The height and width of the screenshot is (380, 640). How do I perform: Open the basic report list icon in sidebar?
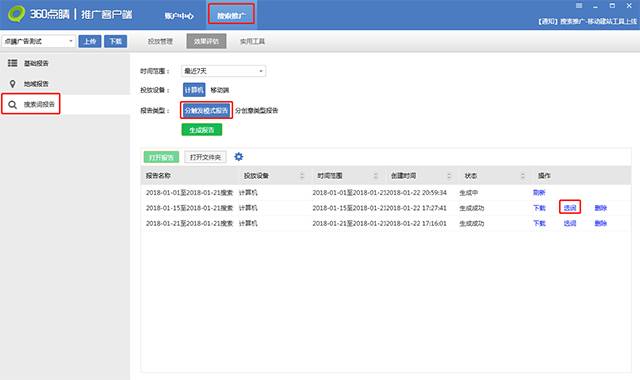[x=13, y=63]
